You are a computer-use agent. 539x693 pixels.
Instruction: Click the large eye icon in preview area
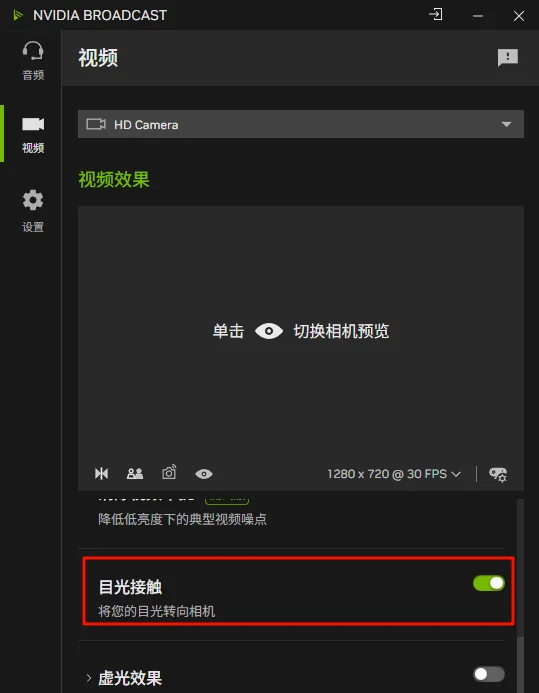[x=269, y=331]
